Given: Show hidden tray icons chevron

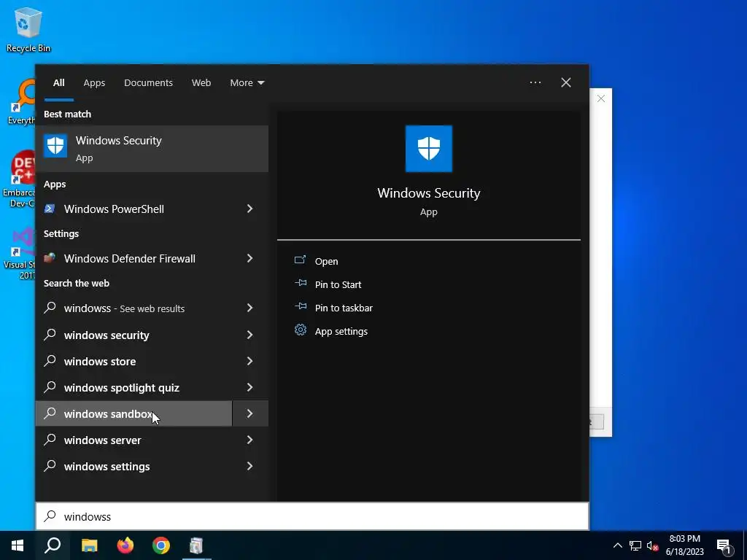Looking at the screenshot, I should 617,545.
